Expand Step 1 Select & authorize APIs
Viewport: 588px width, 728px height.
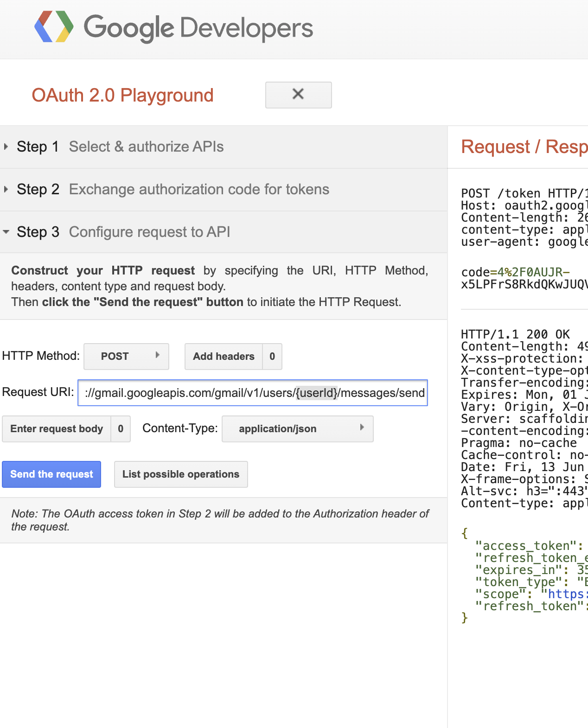click(x=224, y=147)
